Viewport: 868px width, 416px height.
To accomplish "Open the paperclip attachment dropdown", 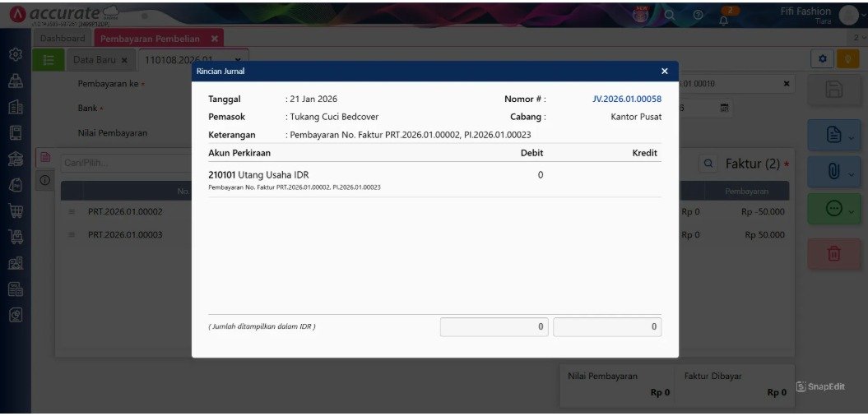I will (833, 172).
